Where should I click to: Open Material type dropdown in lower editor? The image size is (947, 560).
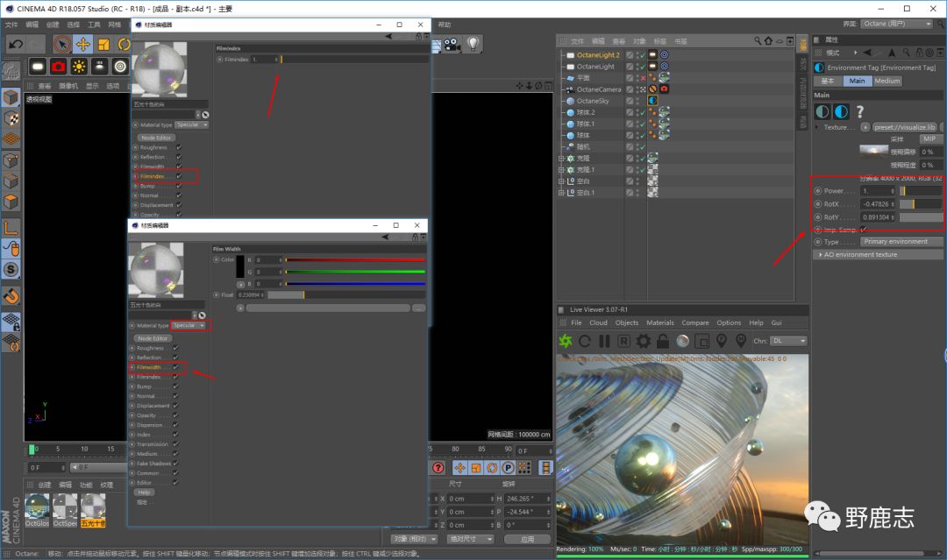[189, 325]
